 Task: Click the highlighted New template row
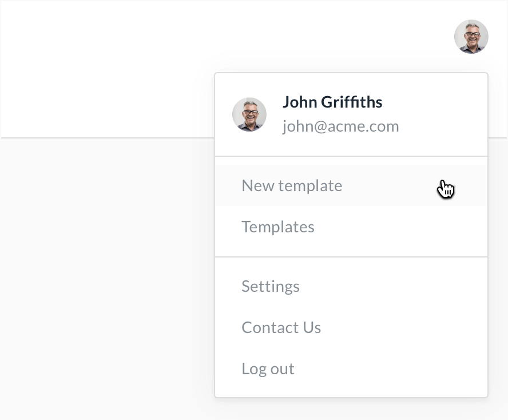click(x=351, y=185)
